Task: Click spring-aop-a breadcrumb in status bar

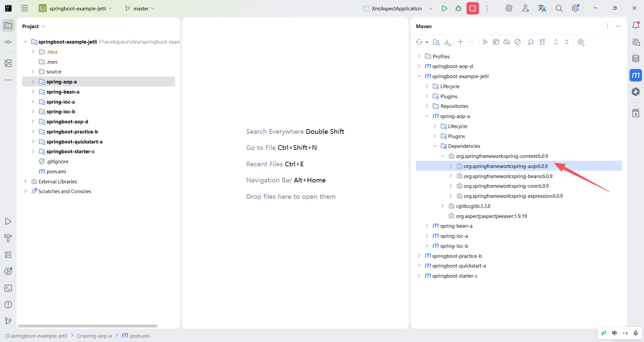Action: (x=94, y=336)
